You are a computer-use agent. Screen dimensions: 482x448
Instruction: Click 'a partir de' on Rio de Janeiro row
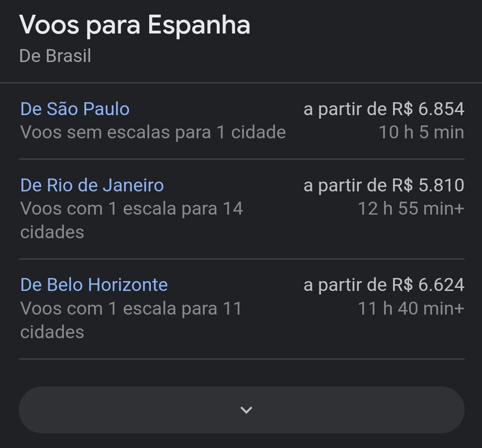click(345, 186)
